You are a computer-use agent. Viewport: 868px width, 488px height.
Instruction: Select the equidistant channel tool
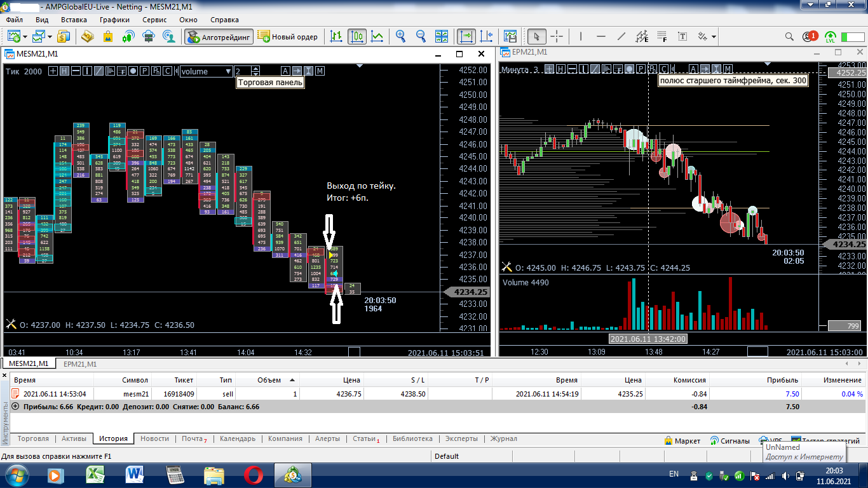tap(642, 36)
